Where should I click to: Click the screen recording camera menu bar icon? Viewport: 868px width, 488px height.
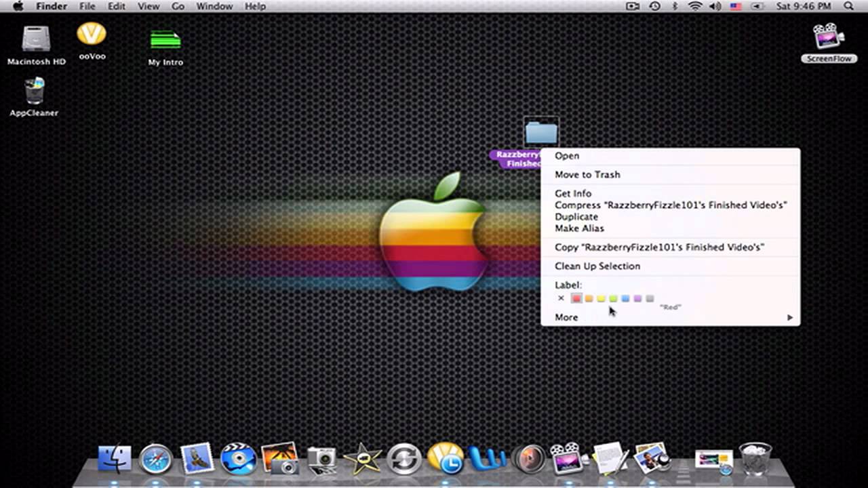(x=633, y=6)
